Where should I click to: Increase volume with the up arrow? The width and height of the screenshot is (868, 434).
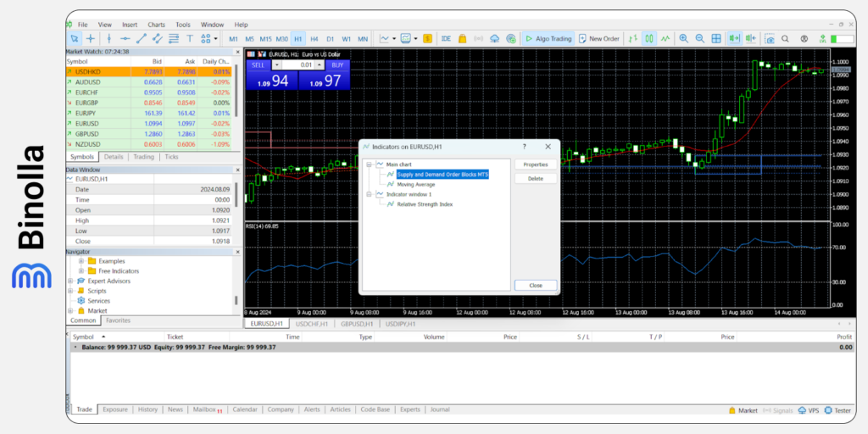319,64
